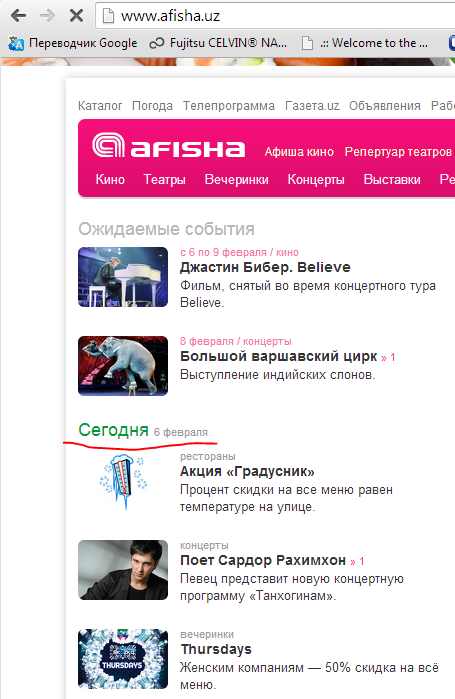The width and height of the screenshot is (455, 699).
Task: Click the Thursdays party thumbnail
Action: (x=123, y=659)
